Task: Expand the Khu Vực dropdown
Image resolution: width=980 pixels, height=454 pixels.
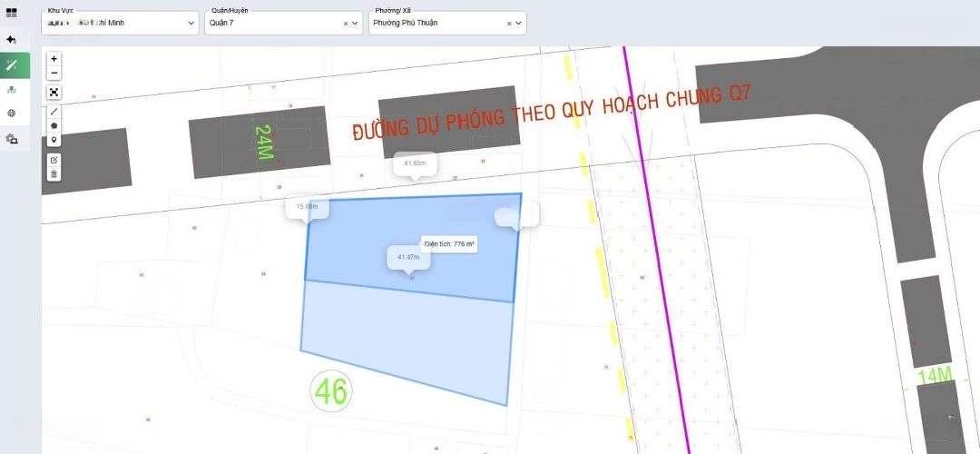Action: (191, 24)
